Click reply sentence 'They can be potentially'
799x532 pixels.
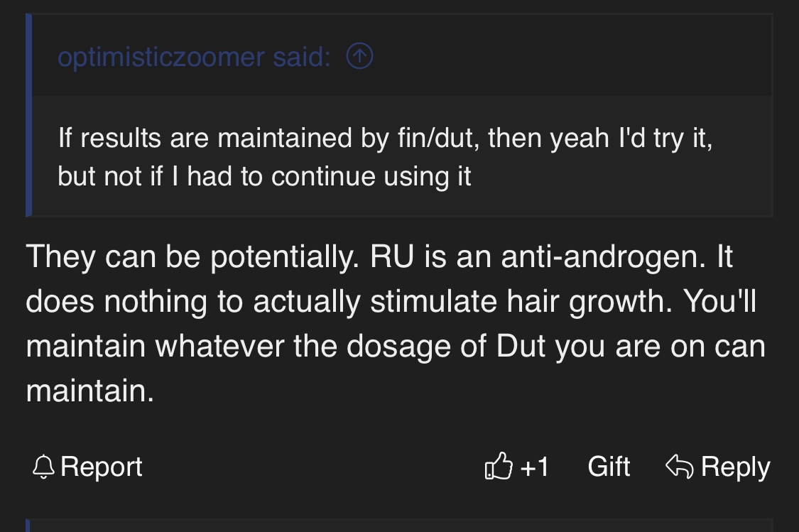pos(192,256)
